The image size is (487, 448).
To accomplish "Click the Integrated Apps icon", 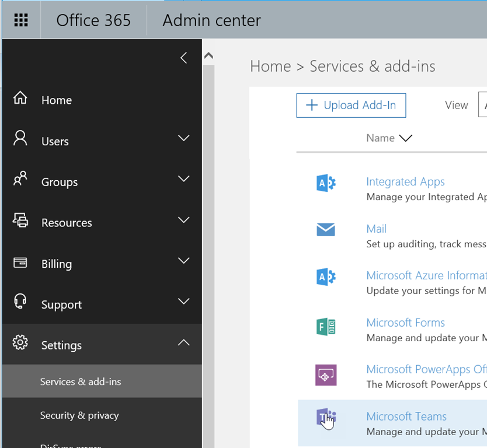I will 325,183.
